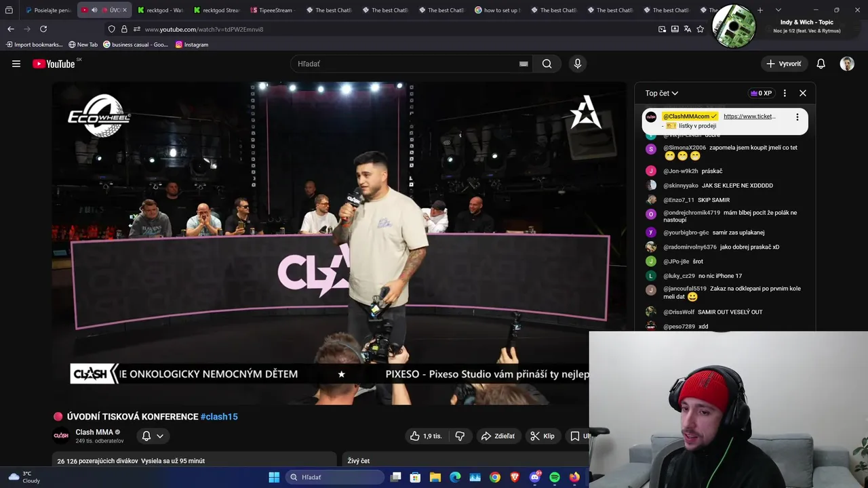Screen dimensions: 868x488
Task: Click the 0 XP badge
Action: [761, 93]
